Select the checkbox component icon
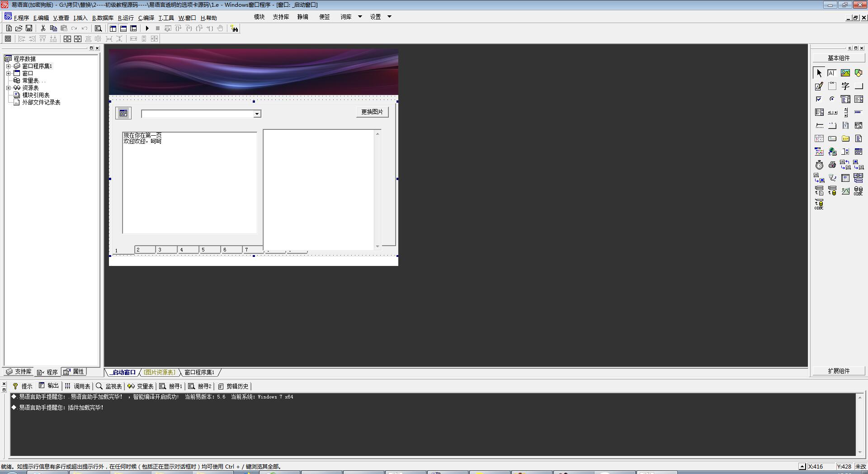The height and width of the screenshot is (474, 868). (x=819, y=99)
